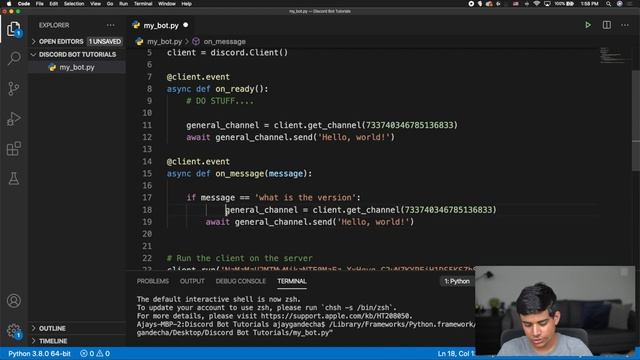Click line number 12 in the gutter
The image size is (640, 360).
[147, 137]
